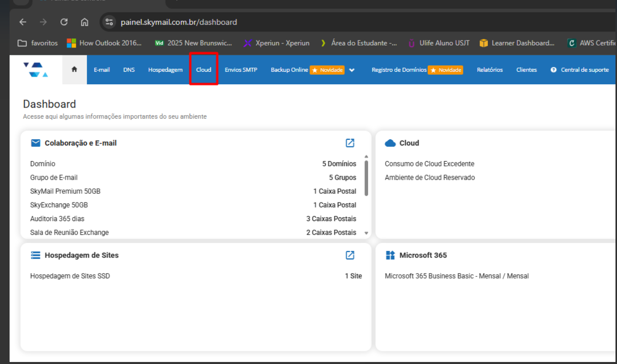Open Registro de Domínios menu
The image size is (617, 364).
(x=399, y=70)
